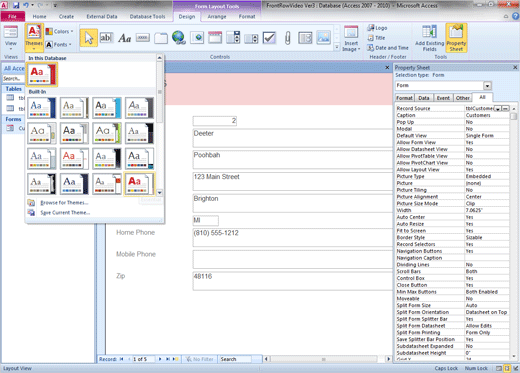Open Property Sheet Data tab

pyautogui.click(x=424, y=98)
